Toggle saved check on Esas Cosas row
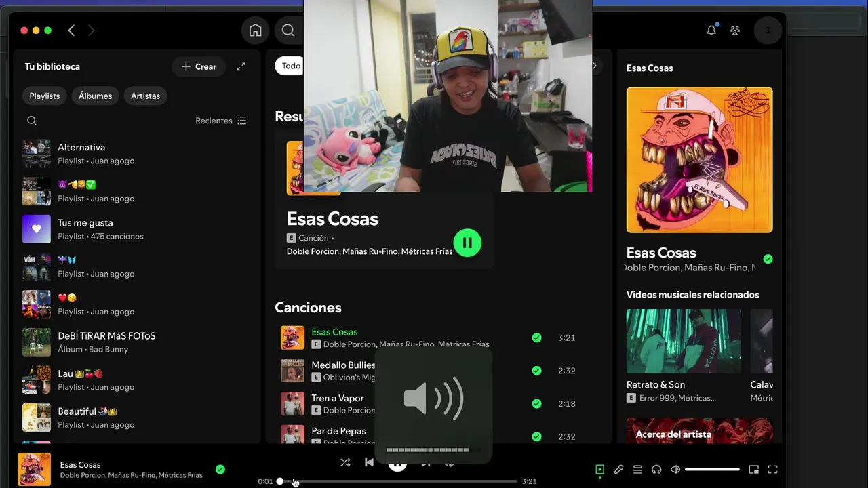Image resolution: width=868 pixels, height=488 pixels. point(536,338)
